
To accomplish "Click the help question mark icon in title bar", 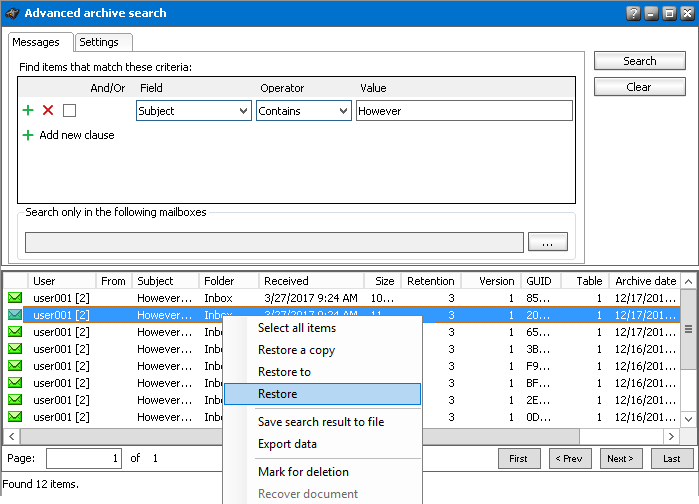I will pyautogui.click(x=632, y=13).
